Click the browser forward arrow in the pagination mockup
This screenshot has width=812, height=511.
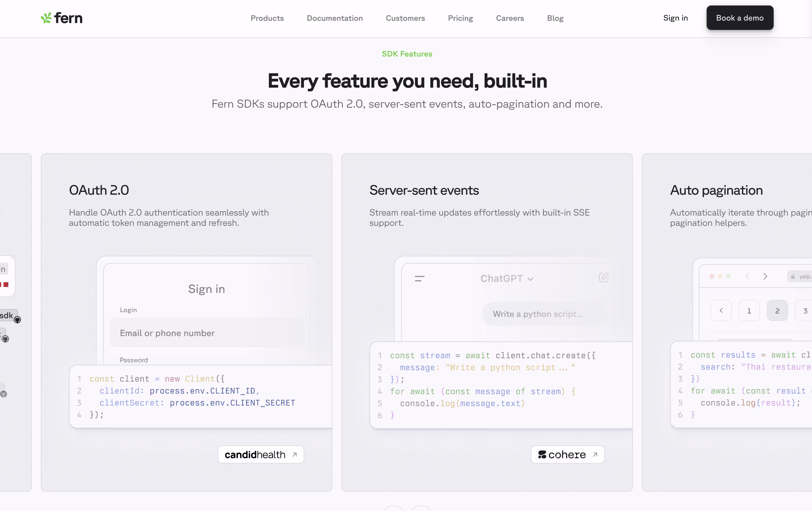click(765, 276)
